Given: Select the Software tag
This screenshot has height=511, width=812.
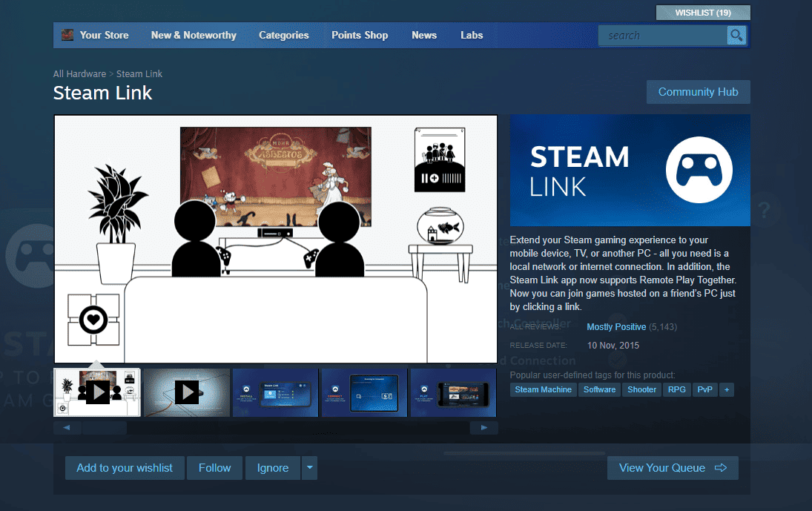Looking at the screenshot, I should pos(600,390).
